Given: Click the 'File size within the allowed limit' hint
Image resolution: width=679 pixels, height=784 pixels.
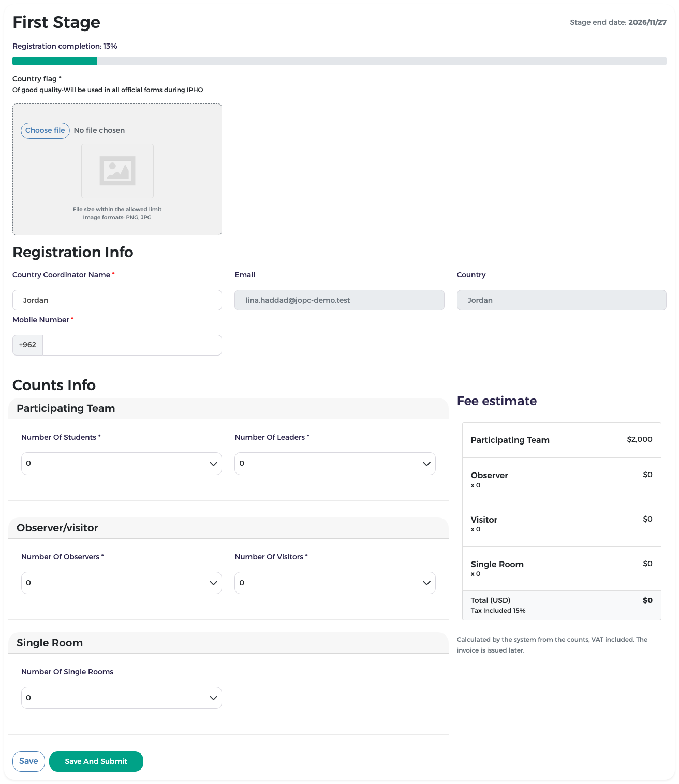Looking at the screenshot, I should 117,209.
